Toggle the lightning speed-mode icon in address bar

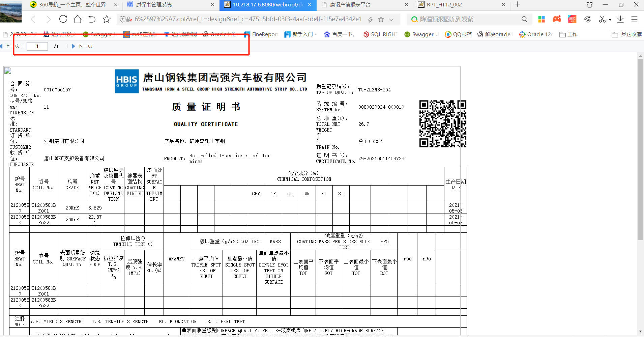pyautogui.click(x=370, y=20)
